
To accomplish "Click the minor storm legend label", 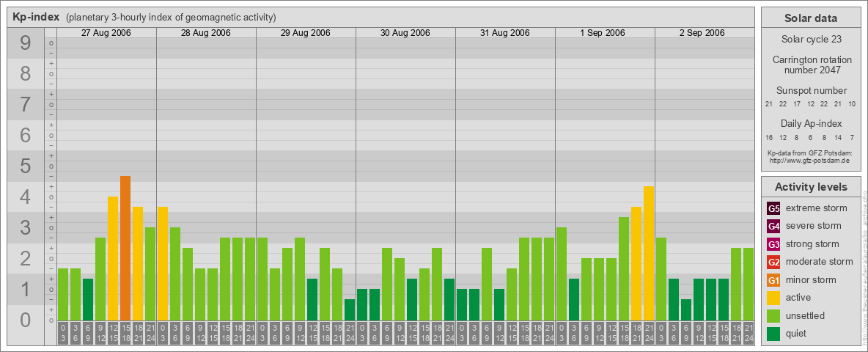I will (811, 279).
